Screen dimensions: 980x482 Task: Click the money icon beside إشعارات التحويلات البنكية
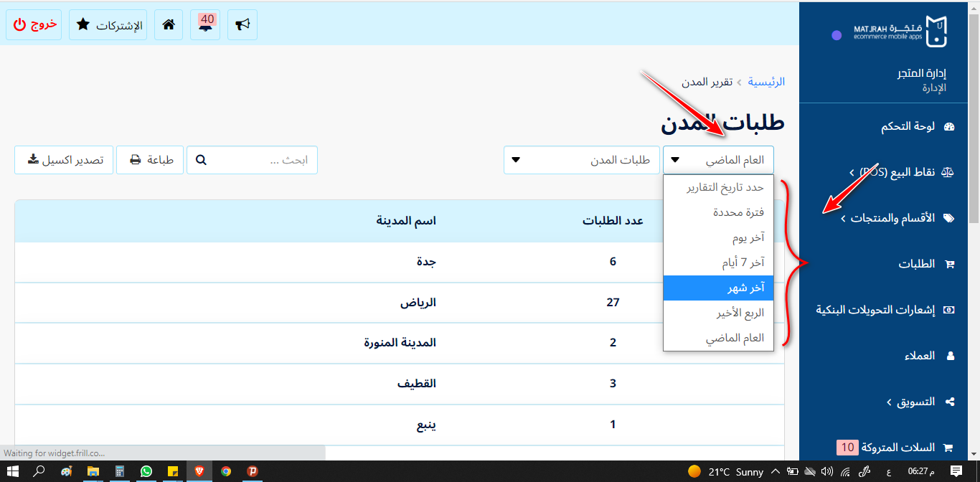(x=950, y=311)
